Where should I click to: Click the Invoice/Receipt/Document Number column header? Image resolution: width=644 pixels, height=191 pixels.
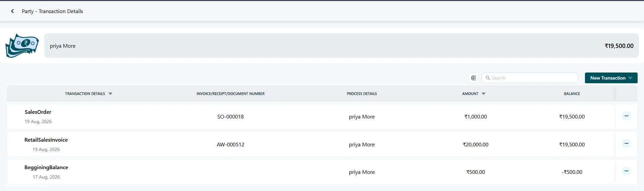point(230,94)
